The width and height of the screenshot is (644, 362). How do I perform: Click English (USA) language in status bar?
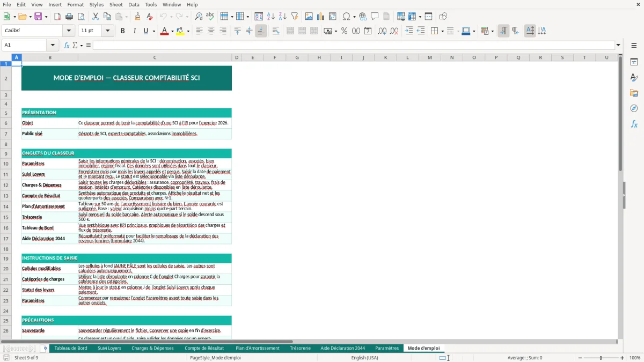click(364, 358)
